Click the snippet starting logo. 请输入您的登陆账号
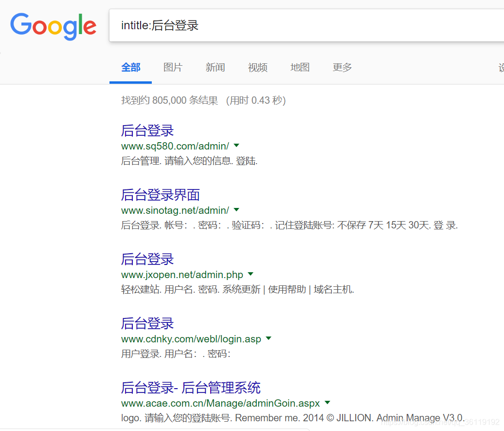 point(293,418)
